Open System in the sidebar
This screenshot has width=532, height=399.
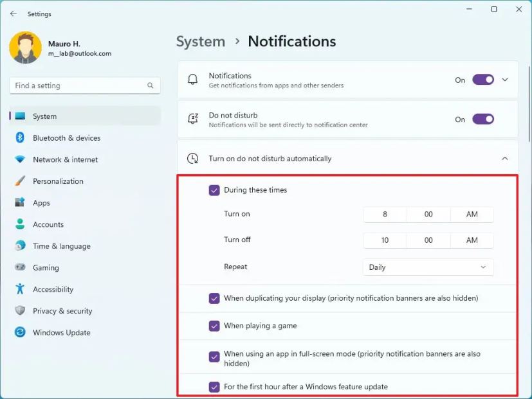click(x=85, y=116)
